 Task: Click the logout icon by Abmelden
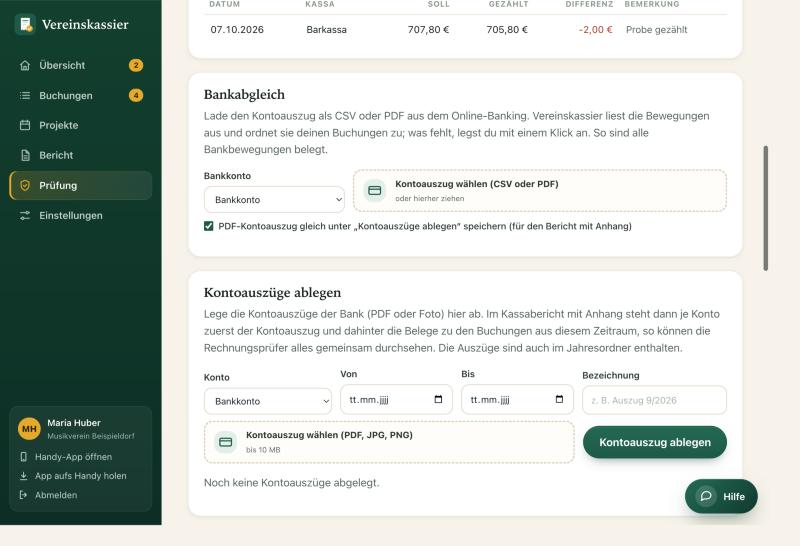tap(23, 495)
